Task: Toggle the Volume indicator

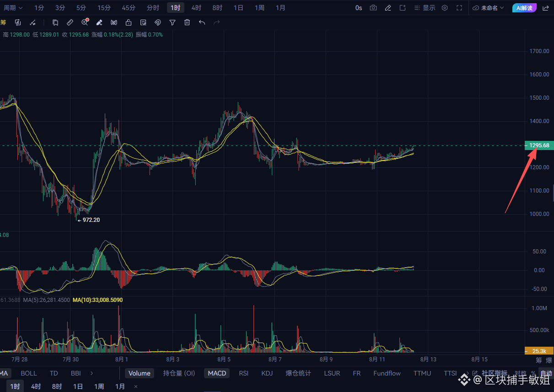Action: pyautogui.click(x=140, y=373)
